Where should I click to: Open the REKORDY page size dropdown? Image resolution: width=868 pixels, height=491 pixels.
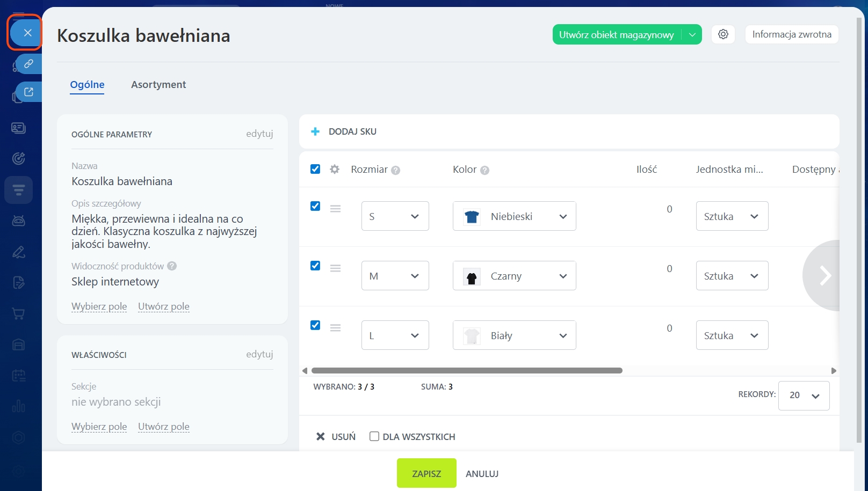(x=804, y=395)
